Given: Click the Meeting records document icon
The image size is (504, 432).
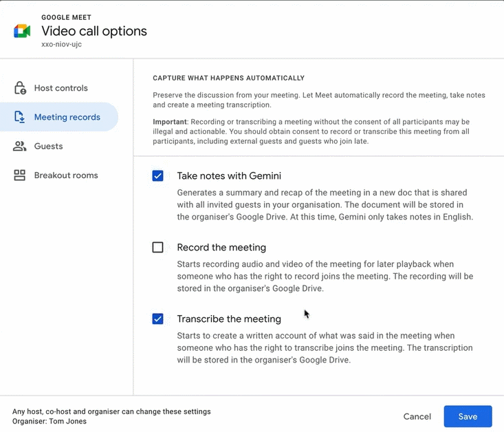Looking at the screenshot, I should click(20, 117).
